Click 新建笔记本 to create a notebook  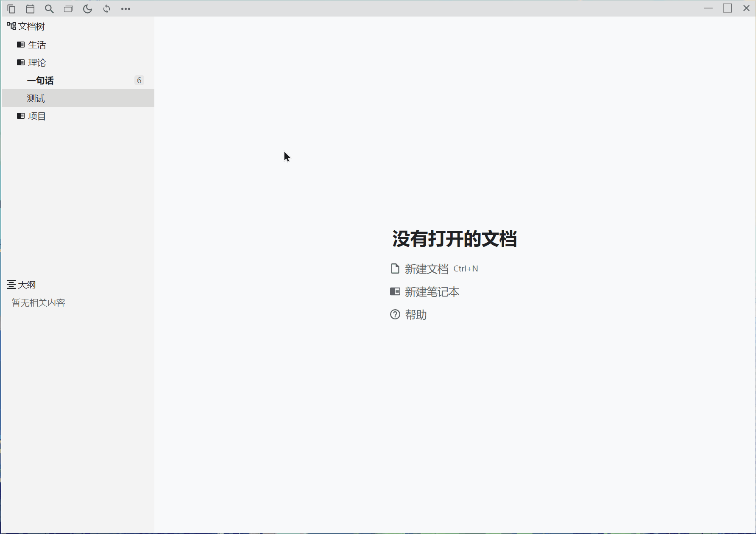[432, 292]
